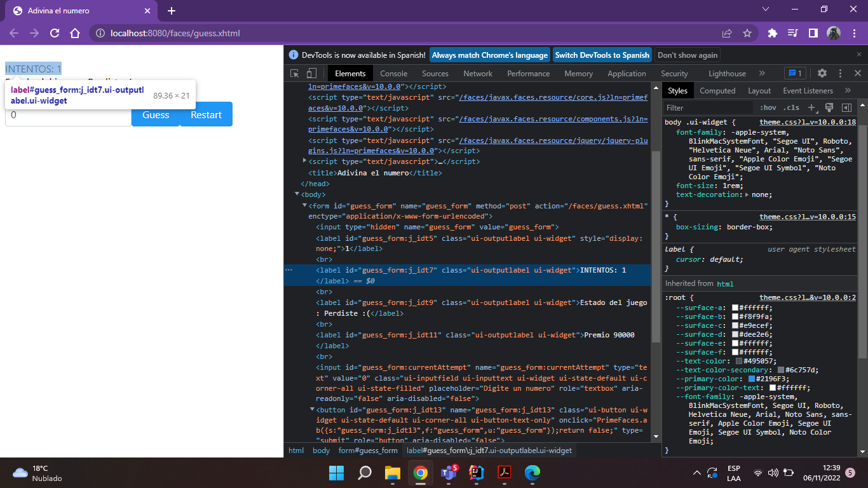
Task: Open Chrome side panel icon
Action: click(813, 33)
